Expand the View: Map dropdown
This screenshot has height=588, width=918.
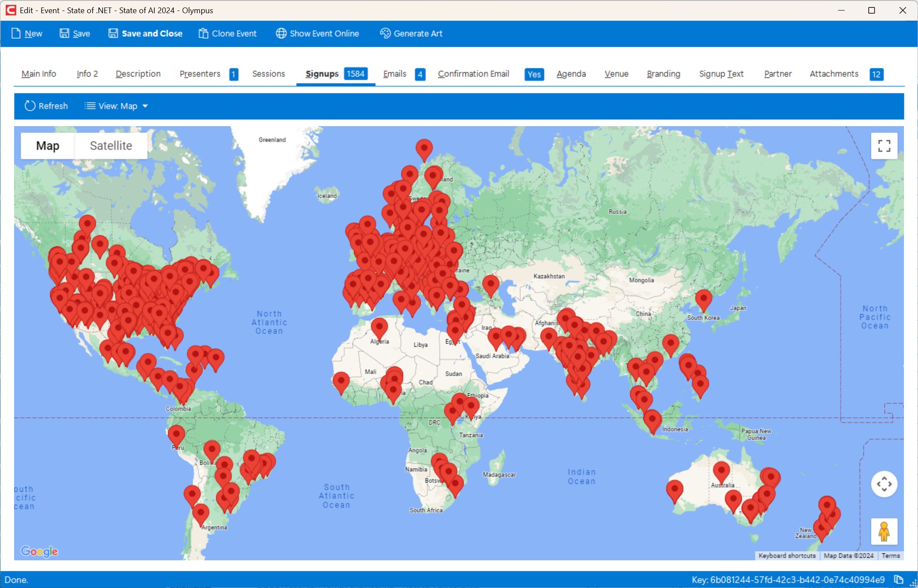click(116, 106)
